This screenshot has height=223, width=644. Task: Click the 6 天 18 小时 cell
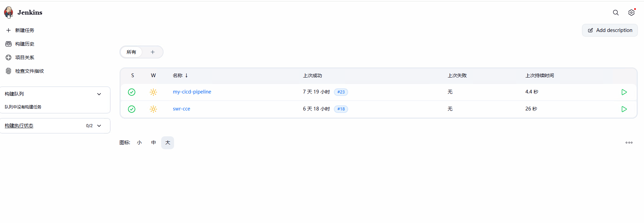coord(316,109)
